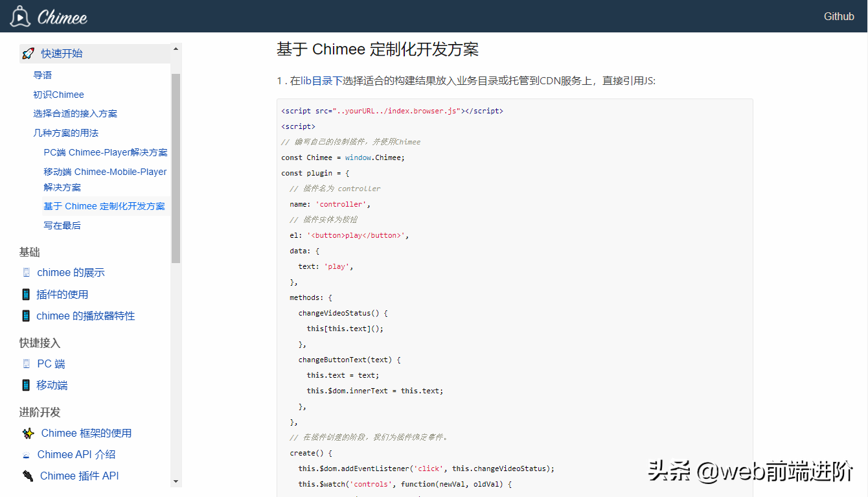Click the plug icon beside Chimee 插件 API
This screenshot has height=497, width=868.
[28, 476]
